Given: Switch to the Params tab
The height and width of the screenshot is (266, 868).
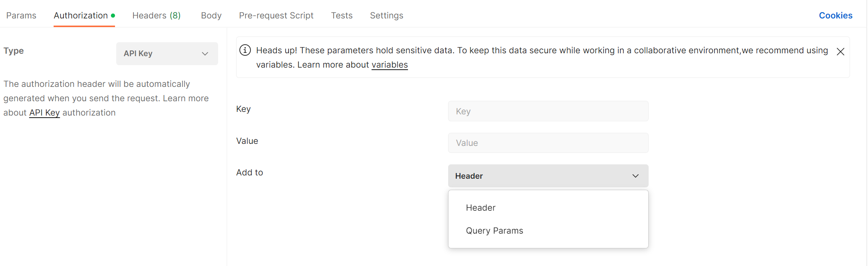Looking at the screenshot, I should [21, 16].
